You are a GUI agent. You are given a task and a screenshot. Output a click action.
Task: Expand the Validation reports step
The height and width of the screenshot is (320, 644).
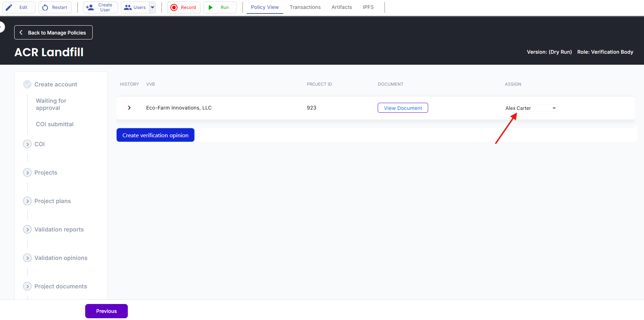pyautogui.click(x=27, y=229)
